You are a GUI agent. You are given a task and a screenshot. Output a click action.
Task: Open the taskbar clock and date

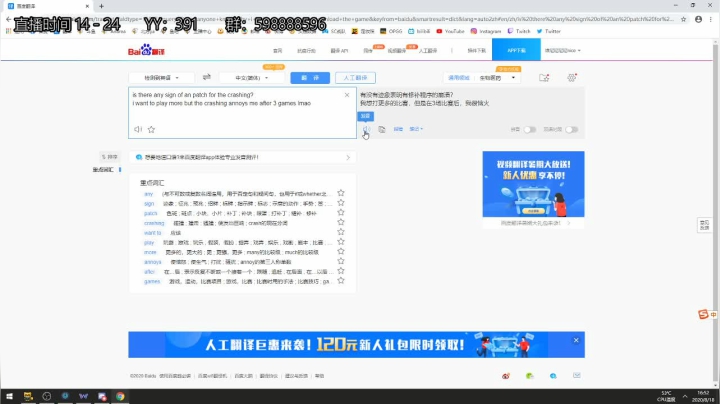point(703,397)
